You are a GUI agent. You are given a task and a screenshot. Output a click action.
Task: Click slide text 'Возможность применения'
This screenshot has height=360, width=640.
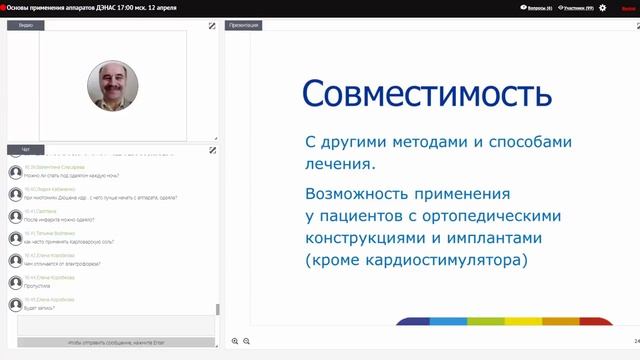pyautogui.click(x=407, y=194)
